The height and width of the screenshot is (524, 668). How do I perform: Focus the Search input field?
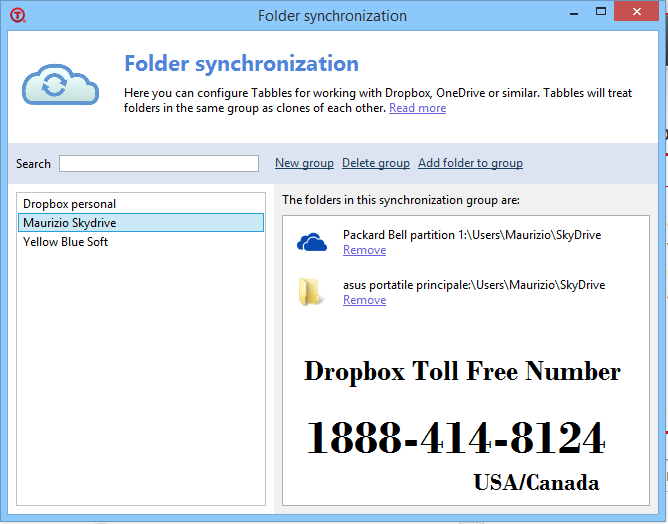point(159,164)
